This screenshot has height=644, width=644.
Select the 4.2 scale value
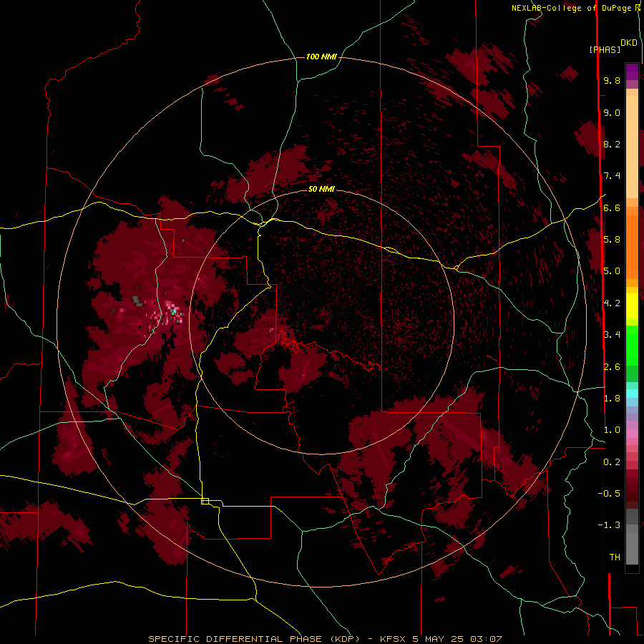pyautogui.click(x=612, y=303)
